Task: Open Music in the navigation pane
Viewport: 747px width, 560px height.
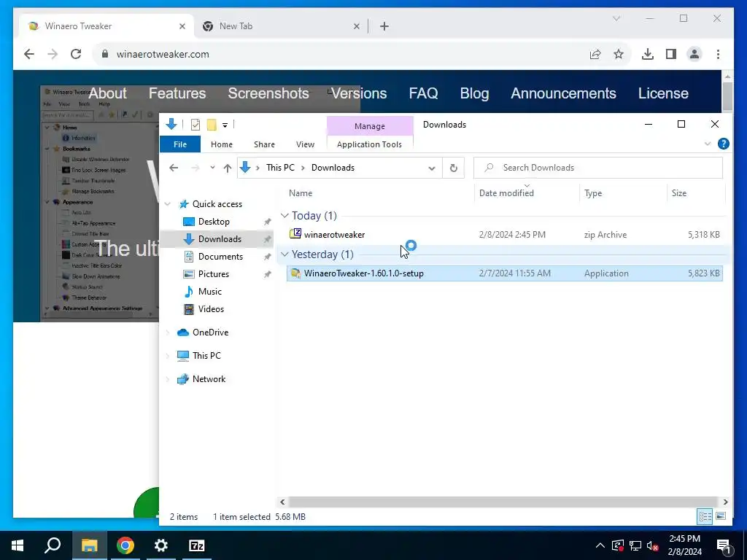Action: [209, 292]
